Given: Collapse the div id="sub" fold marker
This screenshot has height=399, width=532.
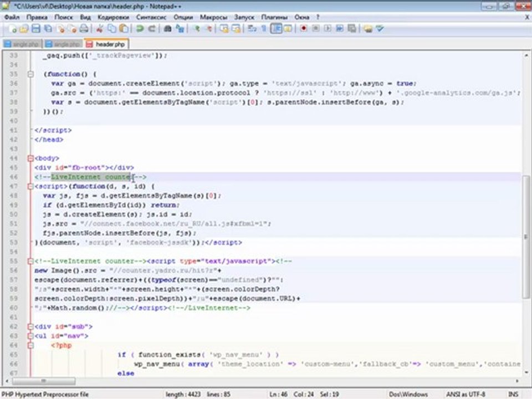Looking at the screenshot, I should point(30,327).
